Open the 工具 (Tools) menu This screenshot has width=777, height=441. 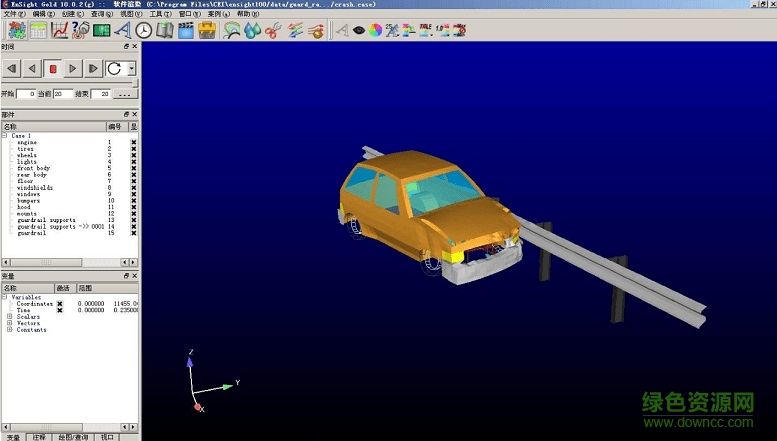[x=160, y=15]
